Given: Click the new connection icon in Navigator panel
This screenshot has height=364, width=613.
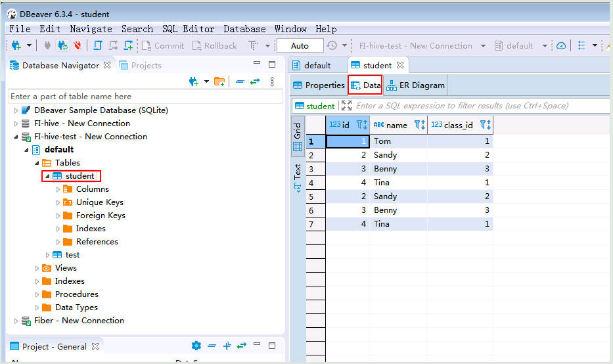Looking at the screenshot, I should [x=194, y=81].
